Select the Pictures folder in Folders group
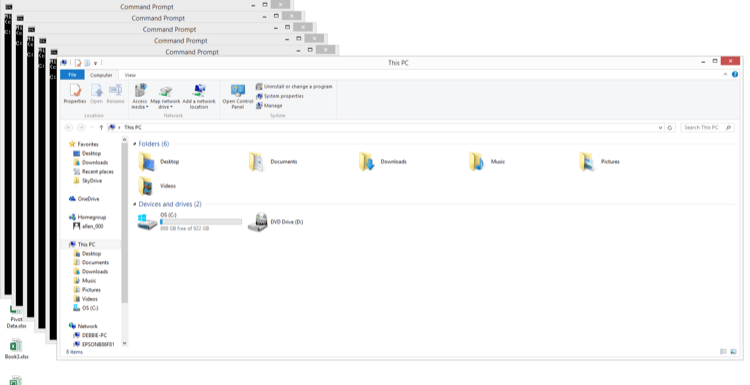750x385 pixels. click(599, 162)
